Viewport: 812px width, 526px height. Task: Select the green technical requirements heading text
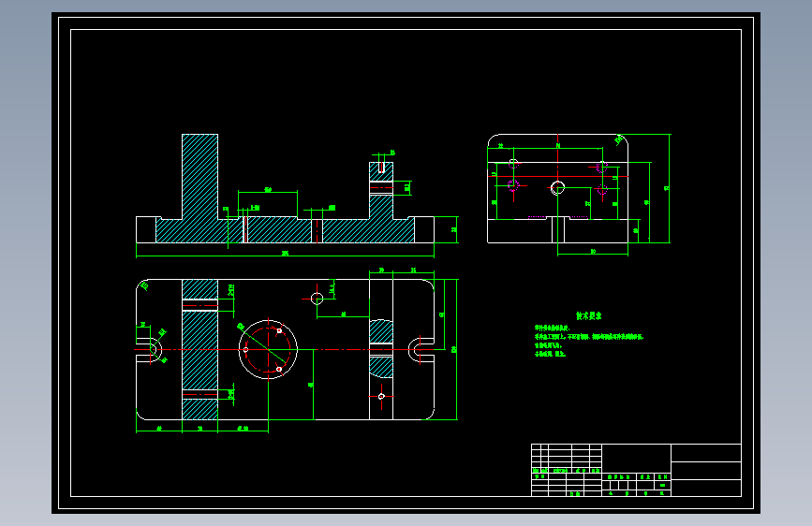pyautogui.click(x=589, y=315)
